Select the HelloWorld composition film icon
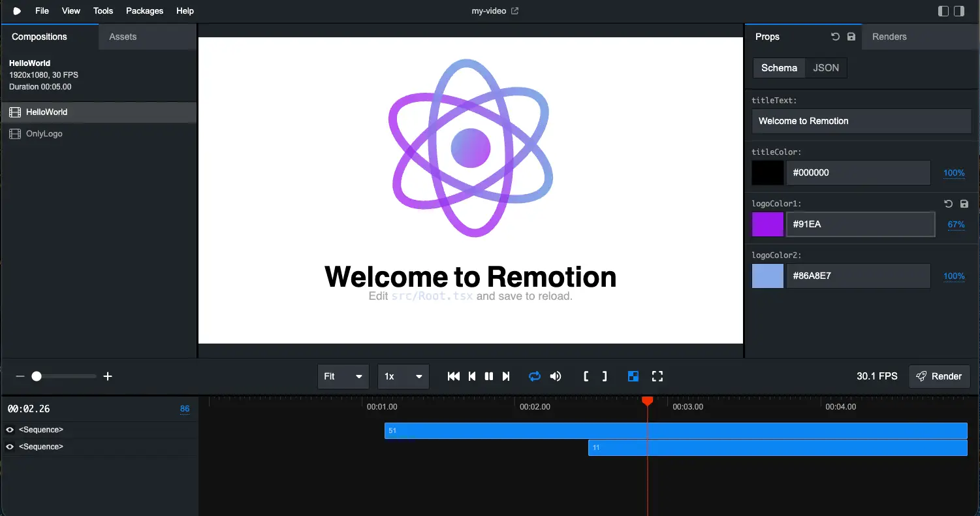 14,112
